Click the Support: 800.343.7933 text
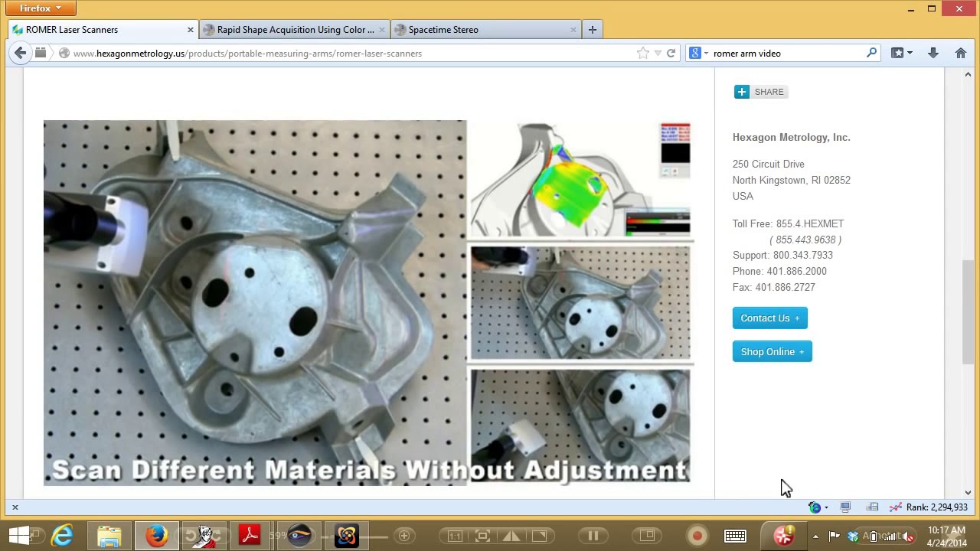 coord(782,255)
